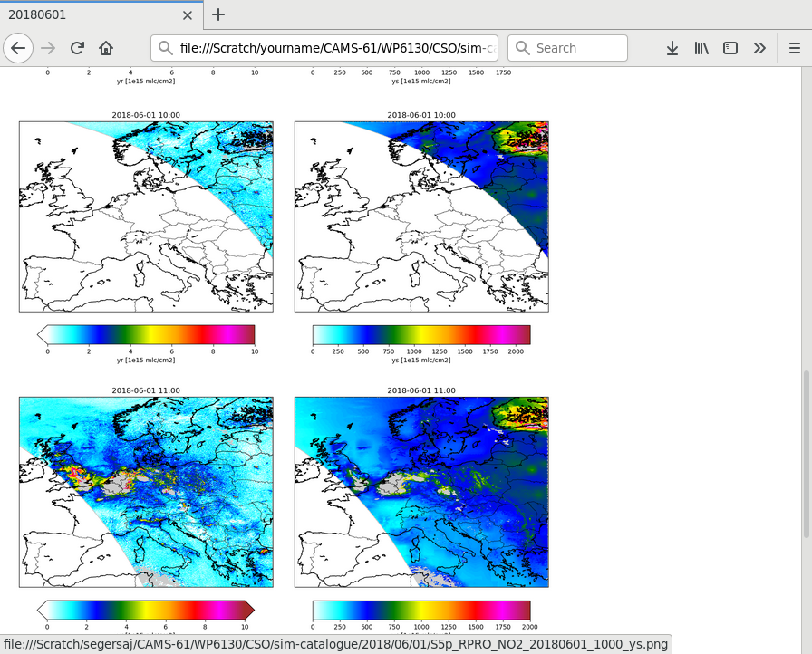Close the 20180601 tab

188,15
